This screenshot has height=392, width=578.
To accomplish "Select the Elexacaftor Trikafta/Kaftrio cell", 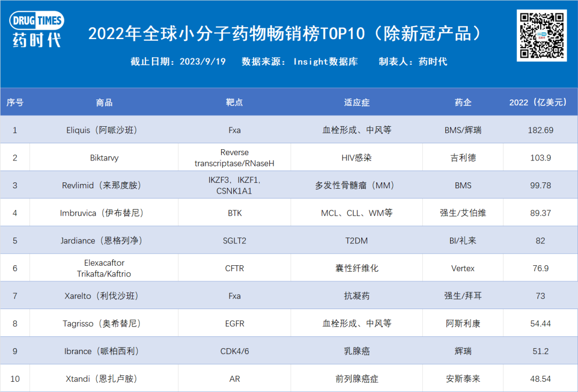I will click(104, 268).
